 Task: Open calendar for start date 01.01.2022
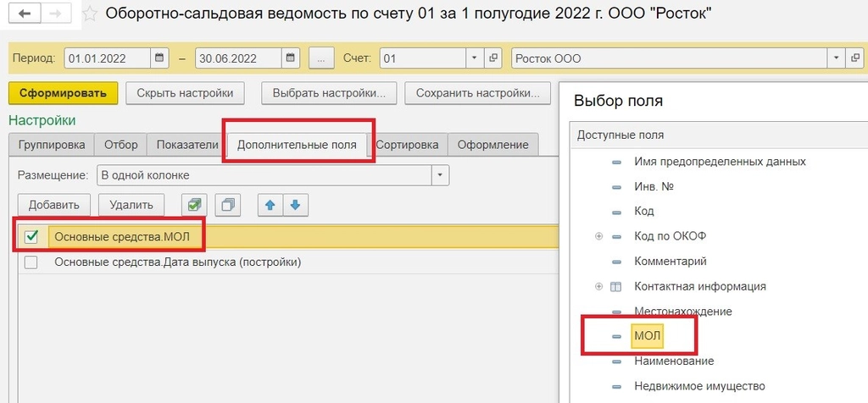pyautogui.click(x=159, y=58)
